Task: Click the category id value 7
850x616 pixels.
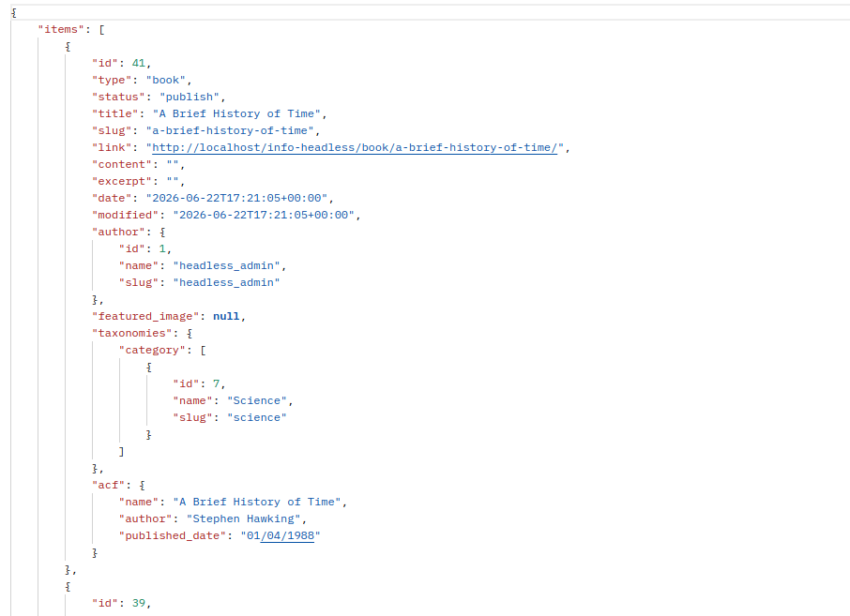Action: 217,383
